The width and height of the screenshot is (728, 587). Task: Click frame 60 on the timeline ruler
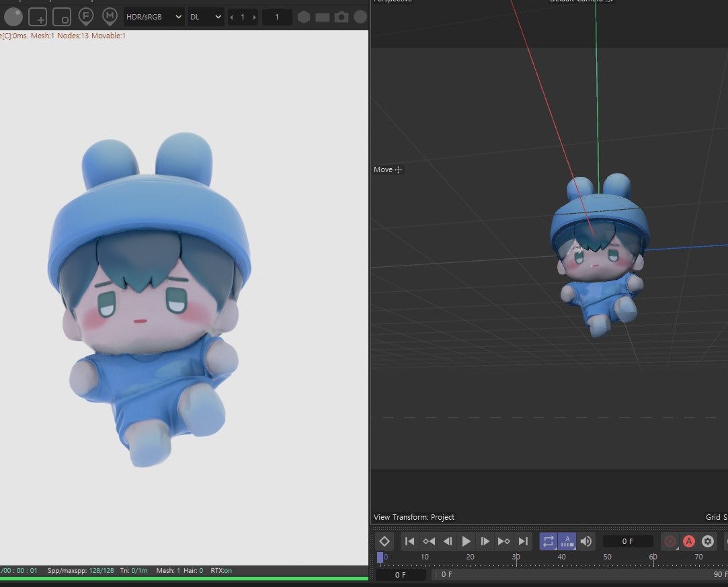coord(653,557)
